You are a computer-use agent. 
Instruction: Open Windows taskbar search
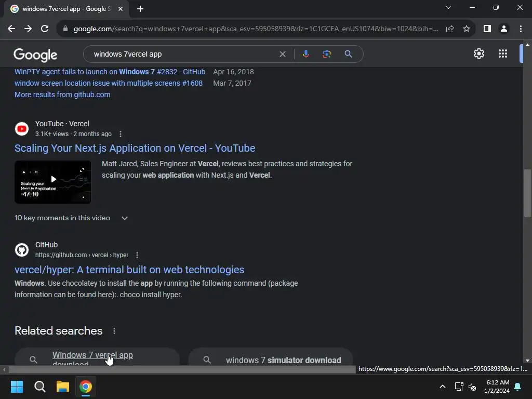39,387
